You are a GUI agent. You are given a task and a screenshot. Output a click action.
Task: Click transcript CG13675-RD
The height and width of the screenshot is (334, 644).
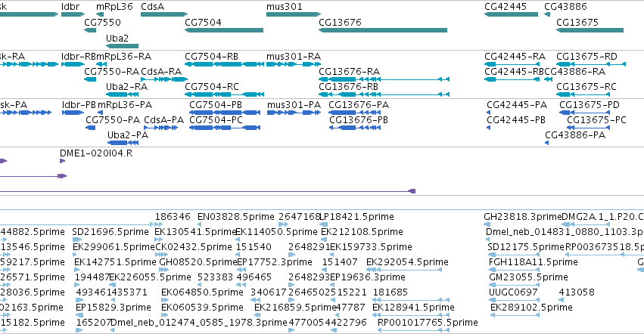point(591,64)
